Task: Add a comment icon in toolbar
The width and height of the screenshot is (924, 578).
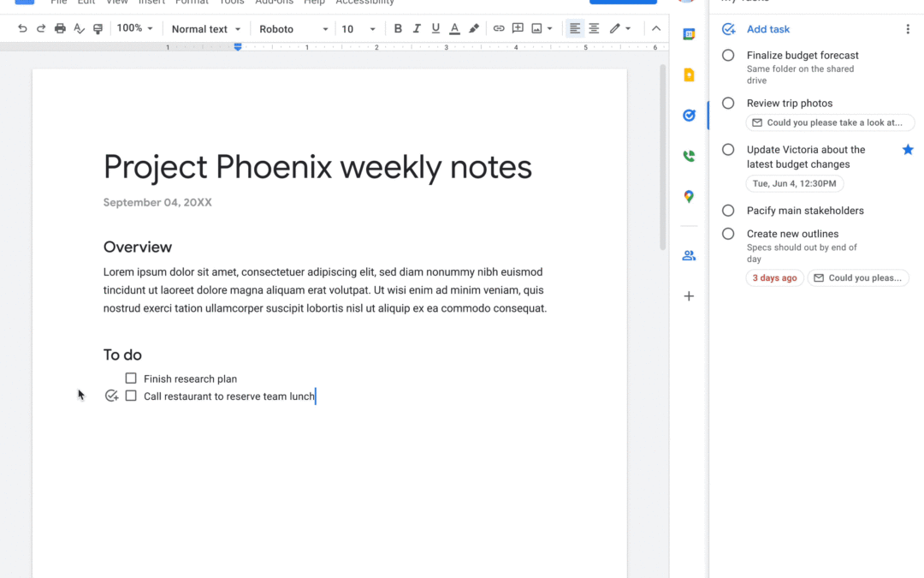Action: [x=518, y=28]
